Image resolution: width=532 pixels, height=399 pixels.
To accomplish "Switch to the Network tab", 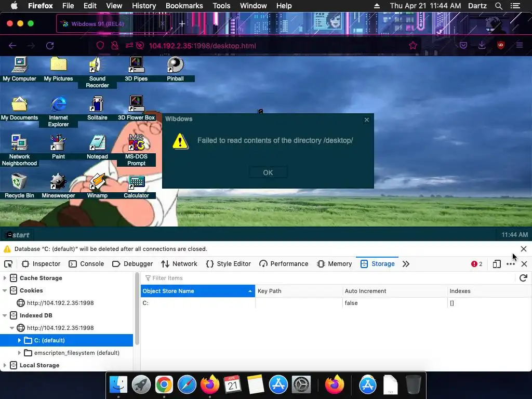I will [x=179, y=264].
